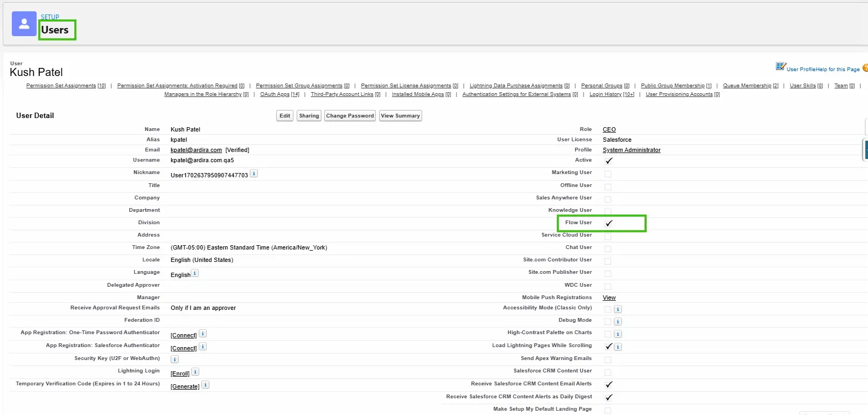Enable the Site.com Publisher User checkbox

tap(608, 274)
